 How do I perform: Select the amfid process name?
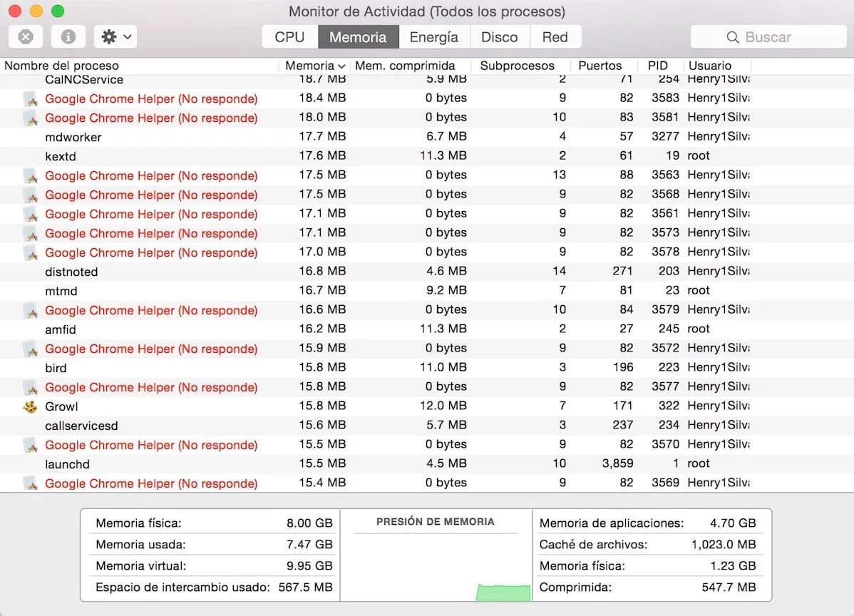(x=61, y=329)
